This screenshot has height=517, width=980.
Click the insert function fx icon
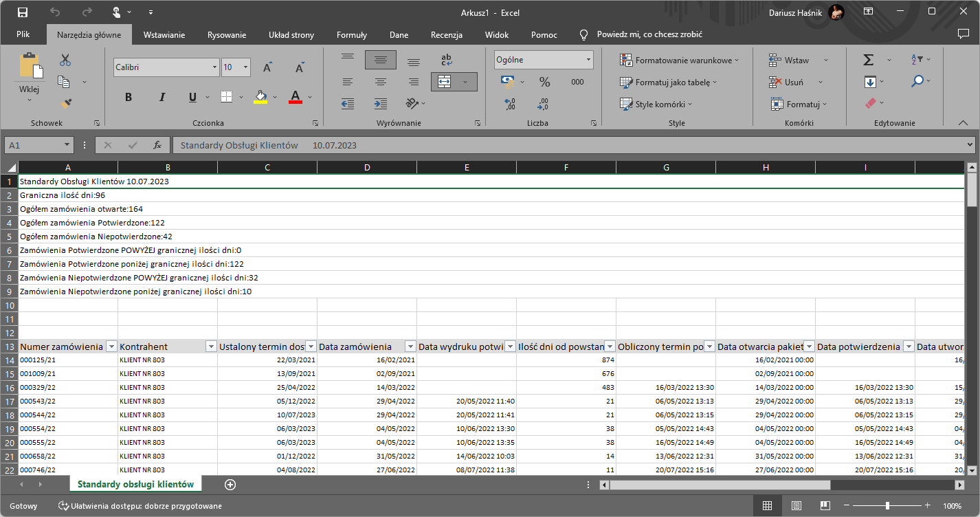pos(157,145)
